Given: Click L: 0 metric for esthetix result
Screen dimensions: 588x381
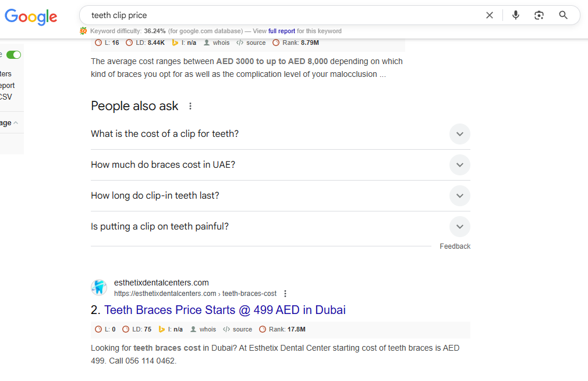Looking at the screenshot, I should coord(105,329).
